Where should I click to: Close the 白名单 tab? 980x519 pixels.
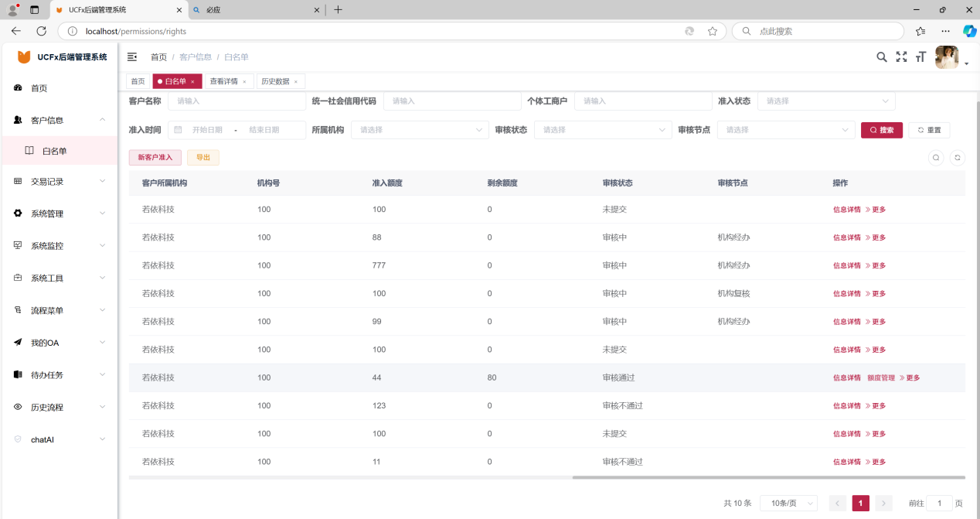pyautogui.click(x=192, y=82)
